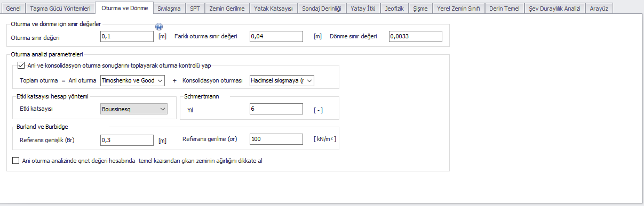Open the Boussinesq etki katsayısı dropdown
The width and height of the screenshot is (644, 206).
[134, 109]
